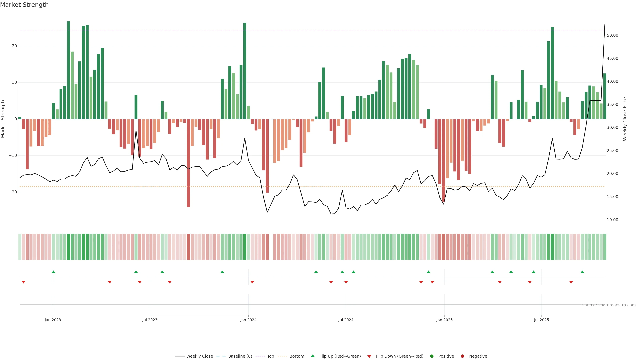Click the dark red Negative circle in legend
This screenshot has height=362, width=644.
tap(462, 356)
